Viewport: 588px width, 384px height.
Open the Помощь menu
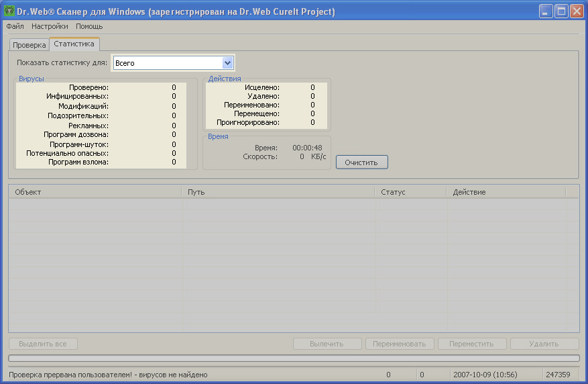click(89, 26)
